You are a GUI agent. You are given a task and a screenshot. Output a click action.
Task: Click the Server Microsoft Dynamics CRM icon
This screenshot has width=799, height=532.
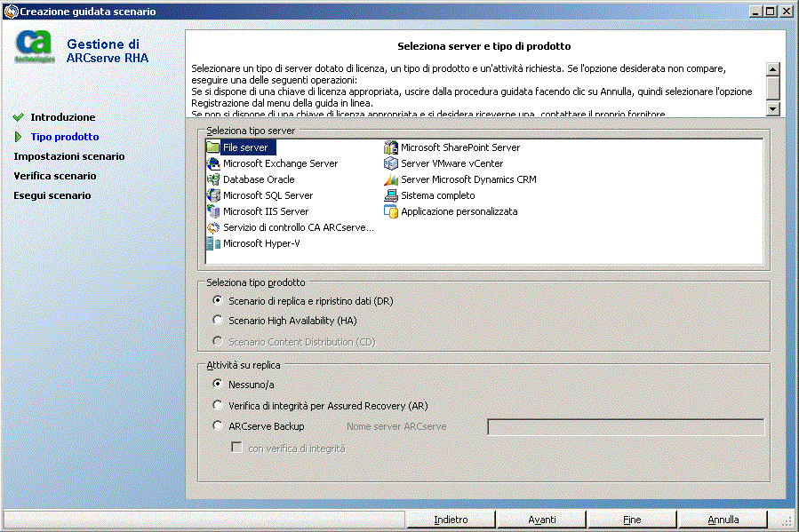[x=391, y=179]
